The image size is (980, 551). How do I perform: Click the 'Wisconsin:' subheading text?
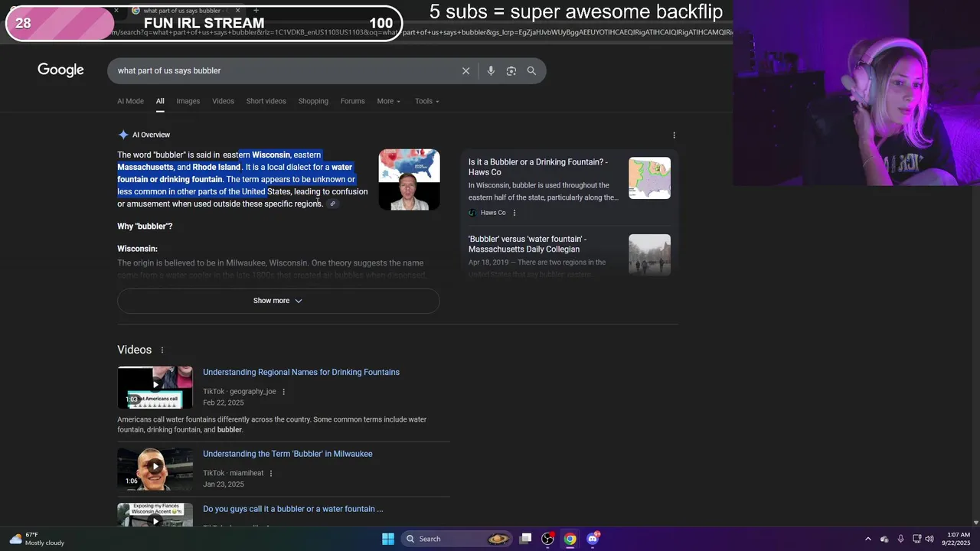[x=137, y=249]
